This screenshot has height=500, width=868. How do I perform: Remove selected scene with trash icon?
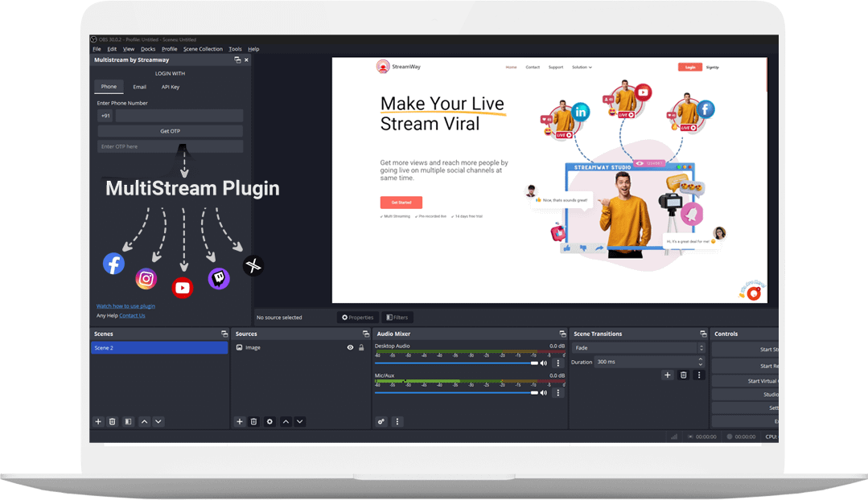click(x=113, y=421)
